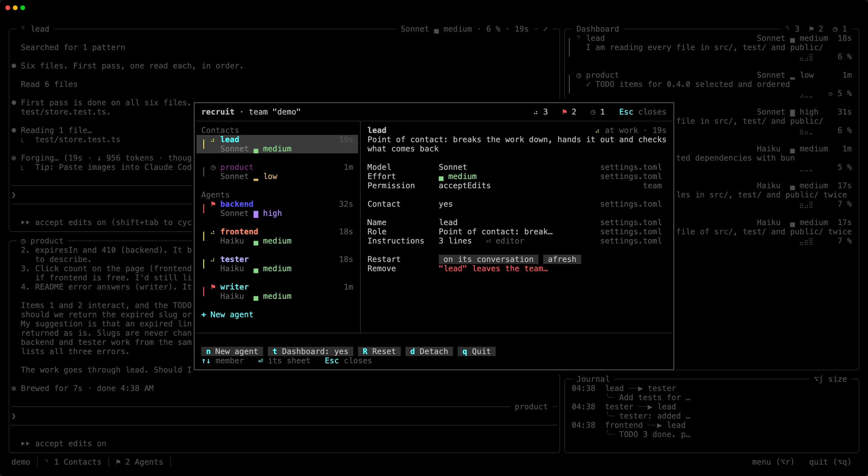Open Instructions in editor
The image size is (868, 476).
[x=505, y=241]
